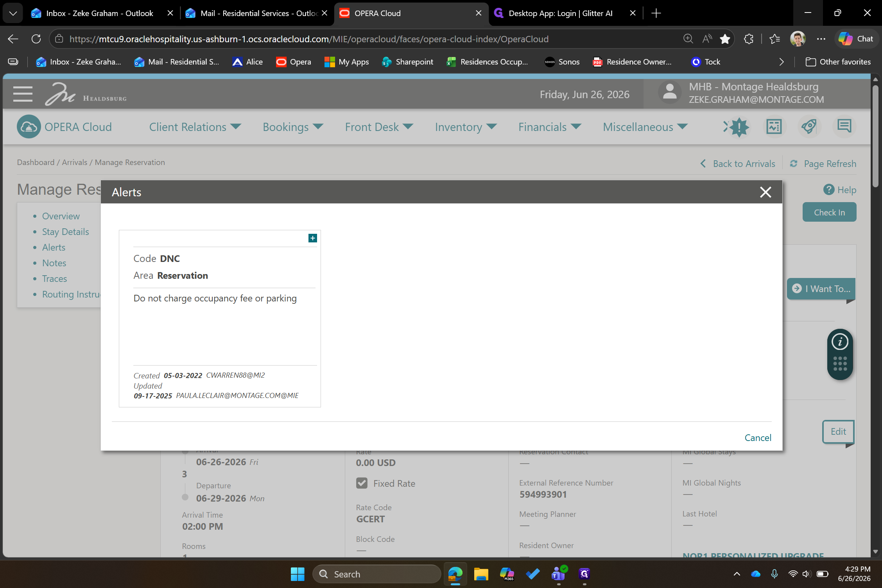Viewport: 882px width, 588px height.
Task: Open the messages chat icon in header
Action: (x=844, y=126)
